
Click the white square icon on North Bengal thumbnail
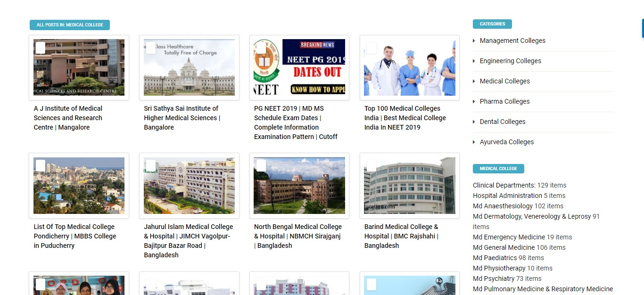261,166
